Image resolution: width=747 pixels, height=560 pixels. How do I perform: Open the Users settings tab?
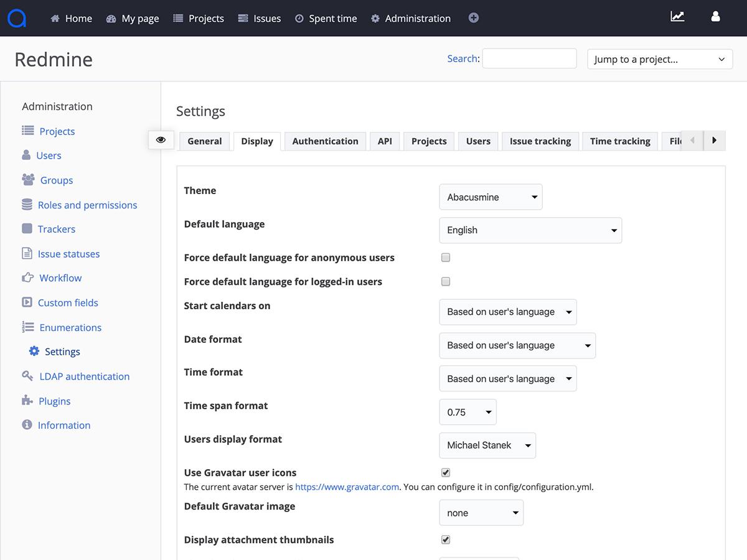[x=478, y=141]
